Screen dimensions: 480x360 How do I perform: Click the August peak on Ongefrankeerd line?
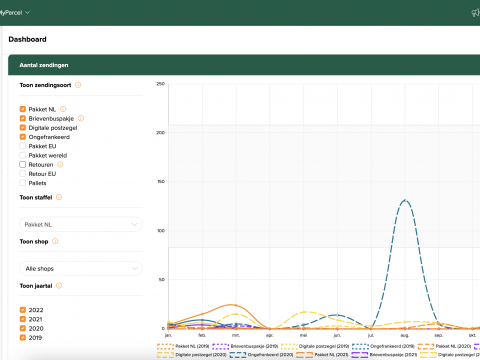[405, 200]
